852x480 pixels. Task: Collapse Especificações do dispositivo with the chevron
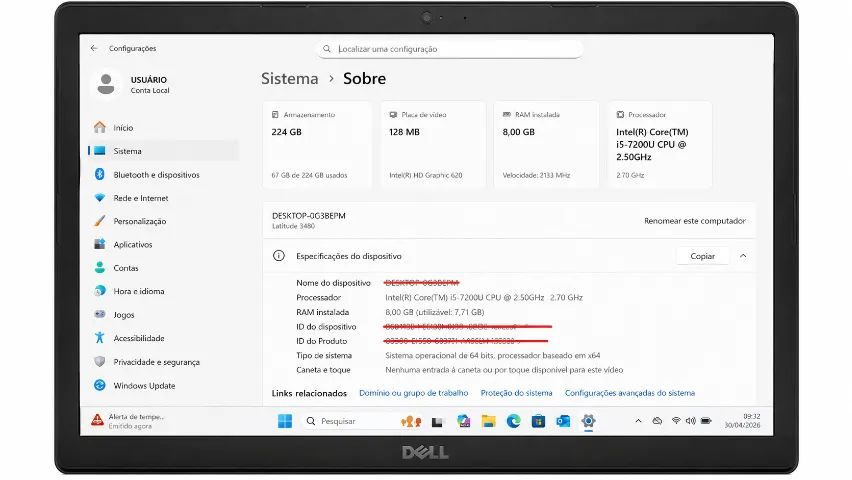743,256
